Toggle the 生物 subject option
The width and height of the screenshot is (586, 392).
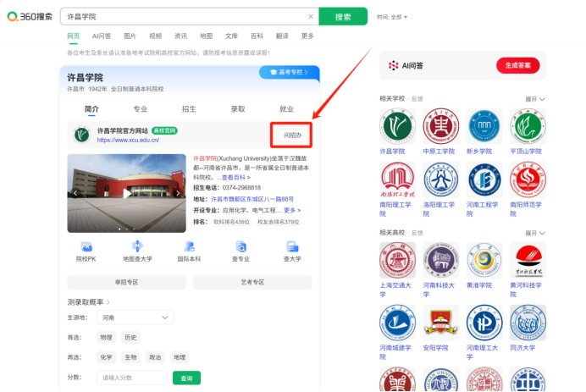(x=130, y=357)
